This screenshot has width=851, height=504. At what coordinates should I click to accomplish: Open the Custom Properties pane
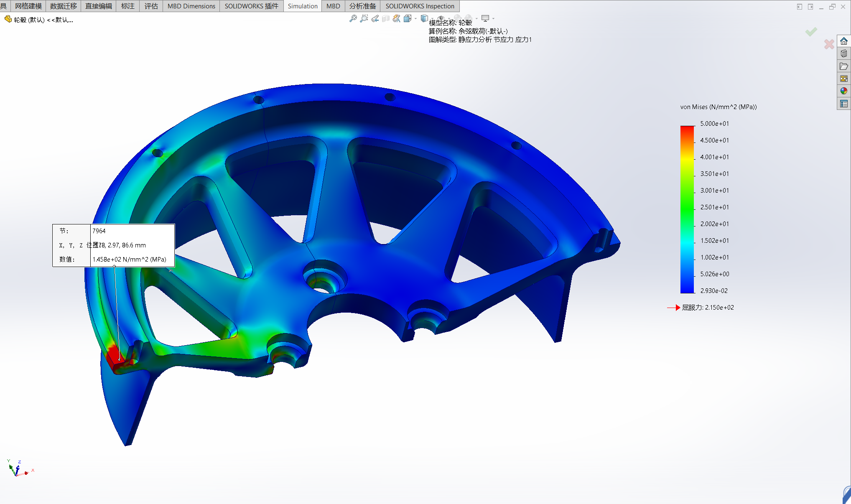coord(844,104)
